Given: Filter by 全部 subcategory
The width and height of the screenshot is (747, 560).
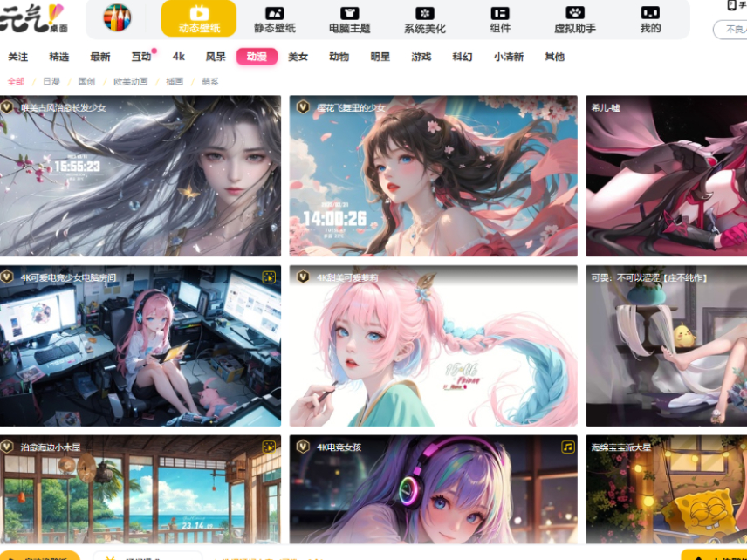Looking at the screenshot, I should [x=16, y=82].
